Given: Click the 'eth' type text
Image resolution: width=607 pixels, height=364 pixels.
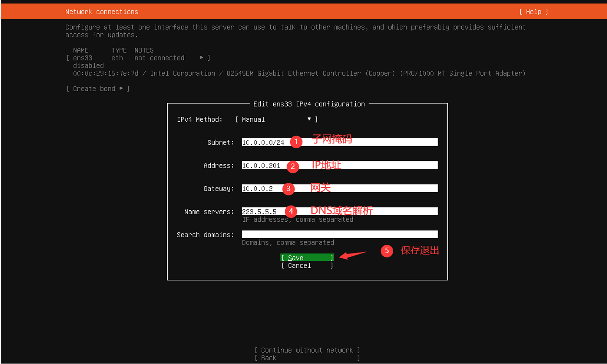Looking at the screenshot, I should click(117, 58).
